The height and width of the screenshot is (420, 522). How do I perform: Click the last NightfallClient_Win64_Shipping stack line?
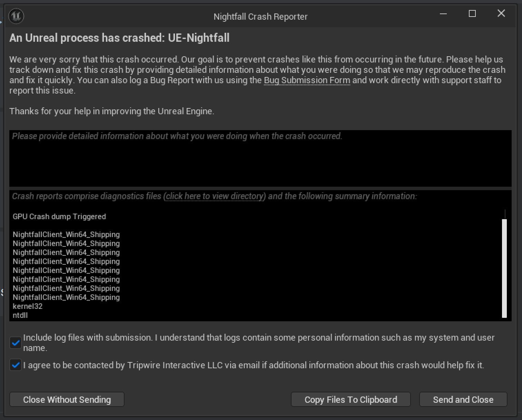[x=66, y=297]
